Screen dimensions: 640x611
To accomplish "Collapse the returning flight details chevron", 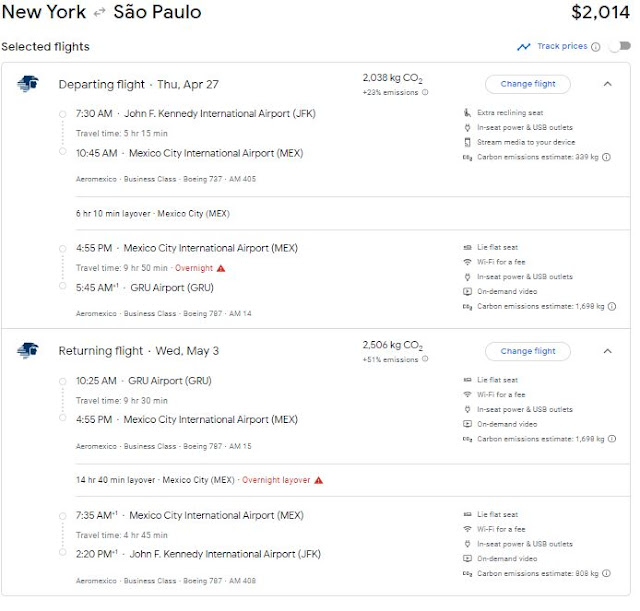I will (x=607, y=351).
